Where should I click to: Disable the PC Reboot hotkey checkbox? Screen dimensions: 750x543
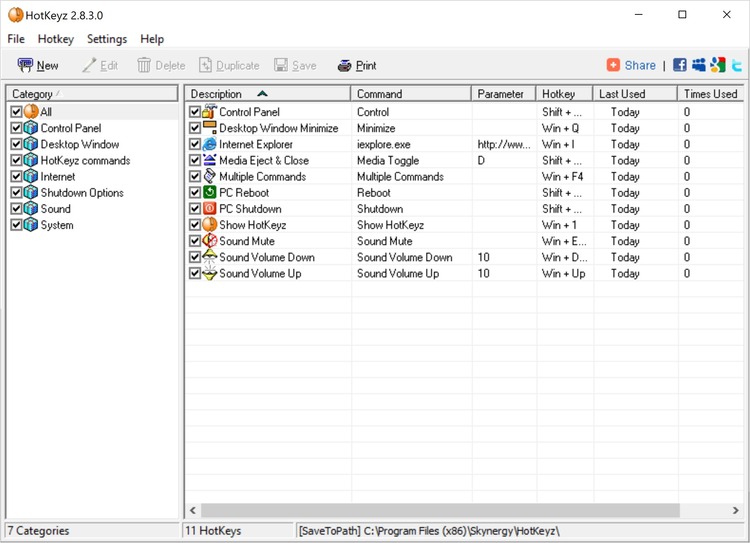pos(195,193)
